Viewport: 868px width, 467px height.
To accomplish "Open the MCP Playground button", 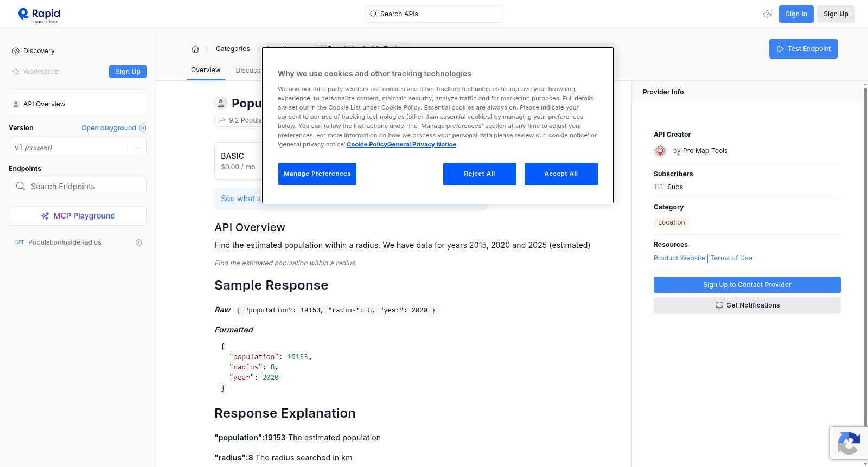I will point(78,216).
